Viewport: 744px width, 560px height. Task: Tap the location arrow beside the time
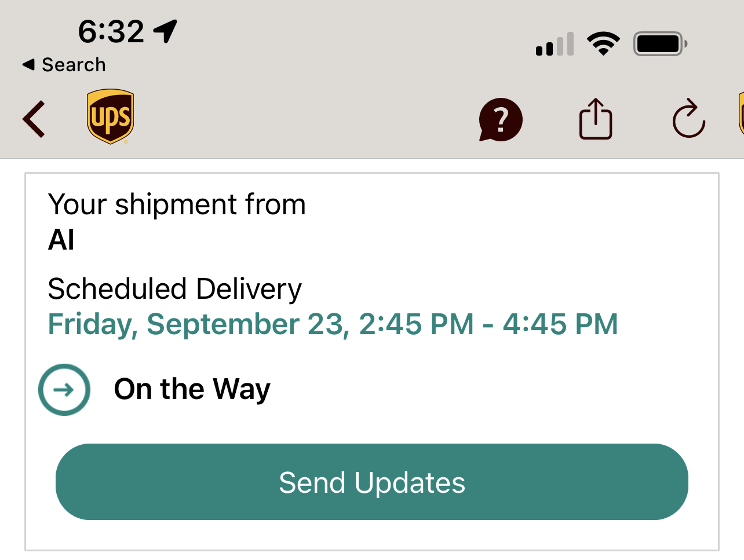click(165, 31)
